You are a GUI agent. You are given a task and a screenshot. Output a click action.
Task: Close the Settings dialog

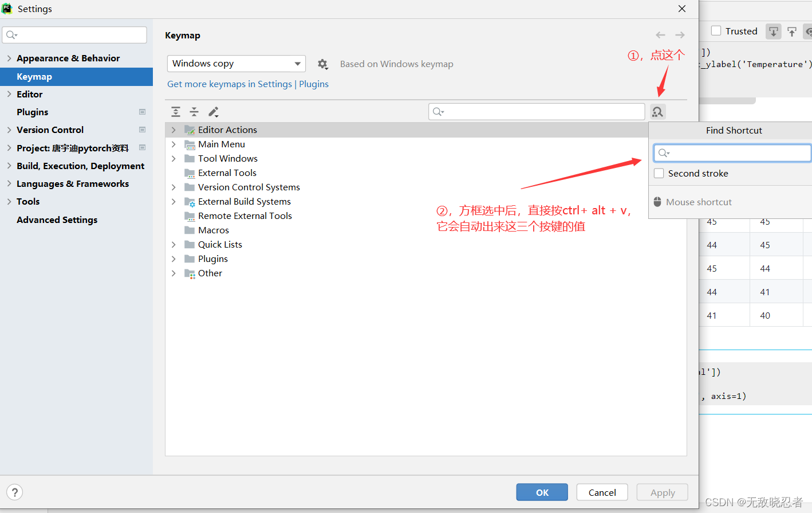coord(681,9)
